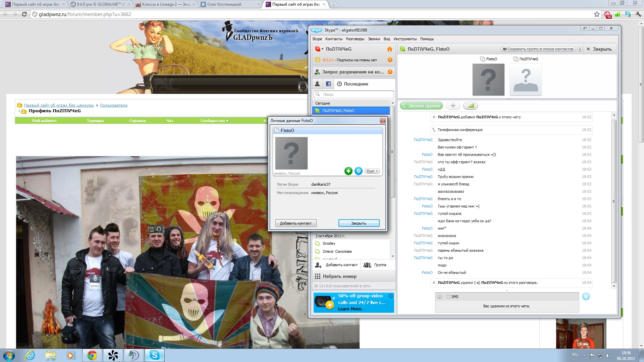This screenshot has height=362, width=644.
Task: Click the plus button next to group call
Action: point(453,106)
